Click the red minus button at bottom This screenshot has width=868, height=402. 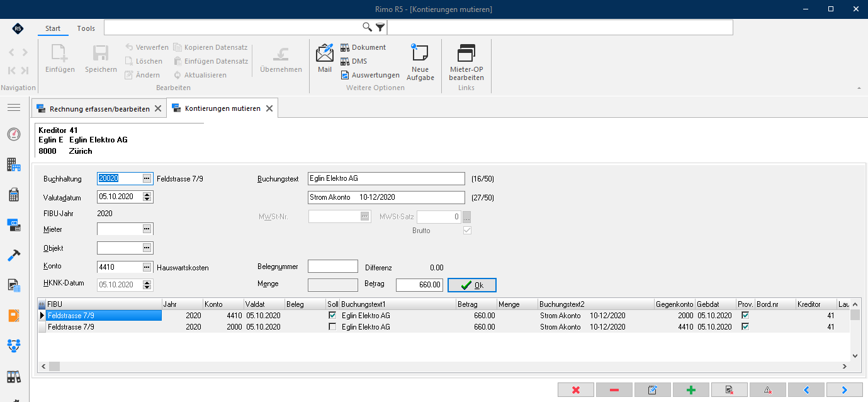click(x=614, y=390)
